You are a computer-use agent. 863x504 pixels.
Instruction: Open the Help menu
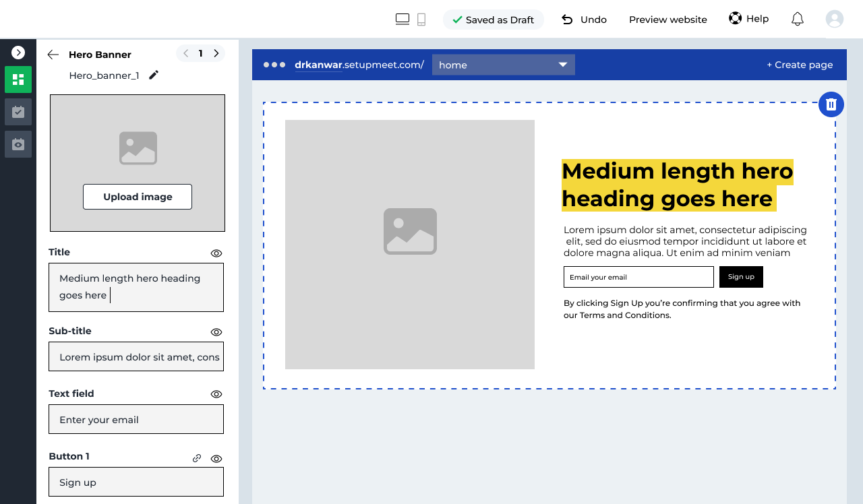(748, 19)
